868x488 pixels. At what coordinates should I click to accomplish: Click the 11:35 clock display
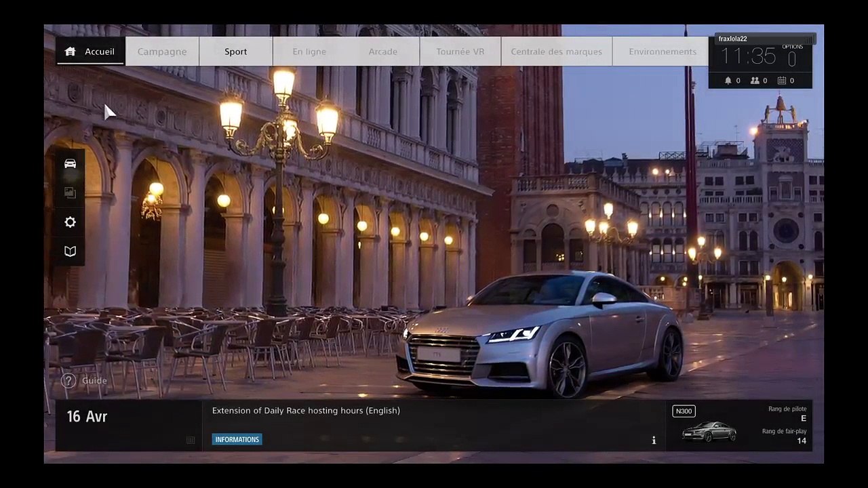[x=748, y=57]
